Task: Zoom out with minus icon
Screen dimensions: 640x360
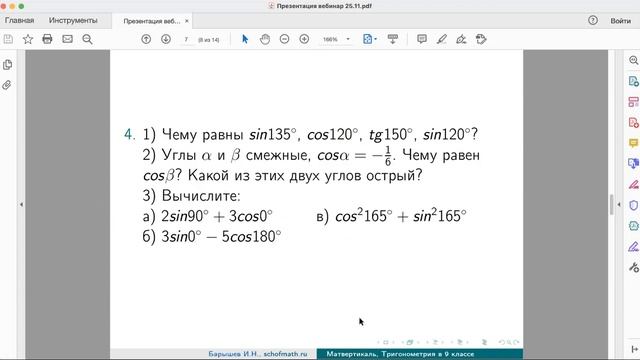Action: point(284,39)
